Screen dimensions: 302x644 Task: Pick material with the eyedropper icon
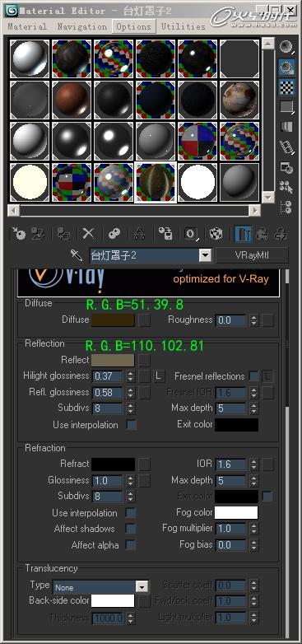pyautogui.click(x=77, y=255)
